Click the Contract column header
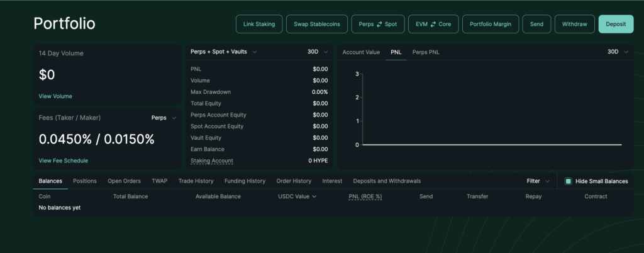644x253 pixels. pyautogui.click(x=596, y=196)
